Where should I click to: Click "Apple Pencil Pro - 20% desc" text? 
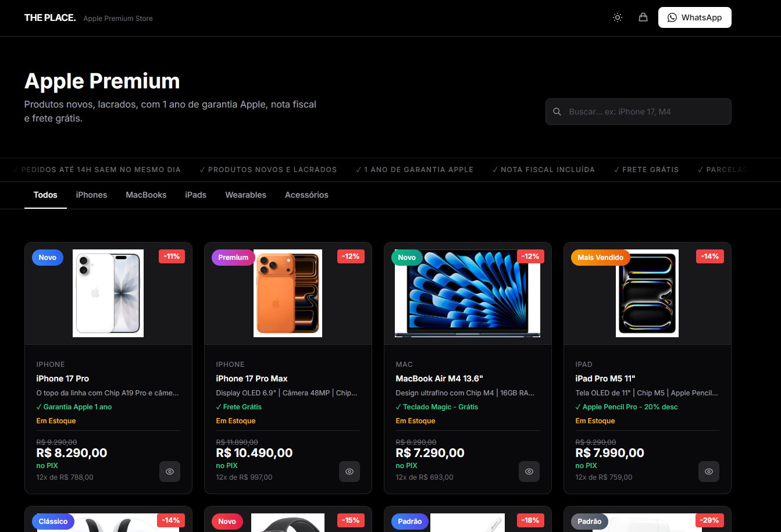630,407
